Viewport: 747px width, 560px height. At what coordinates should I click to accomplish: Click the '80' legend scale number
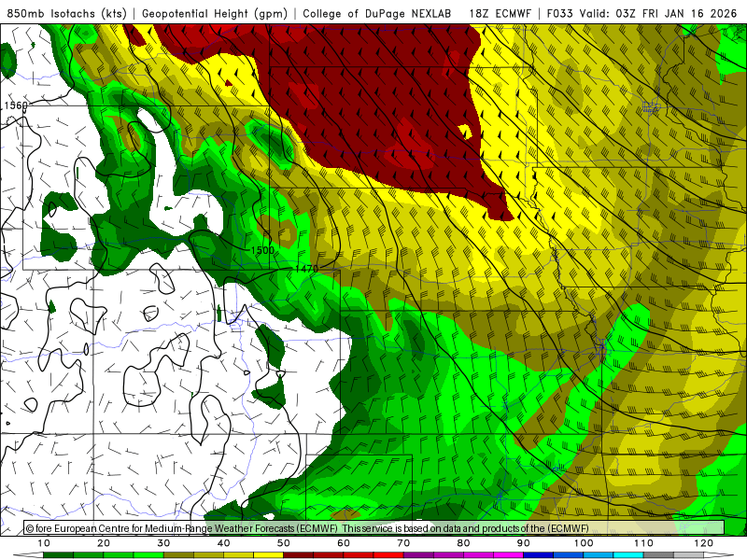(463, 543)
